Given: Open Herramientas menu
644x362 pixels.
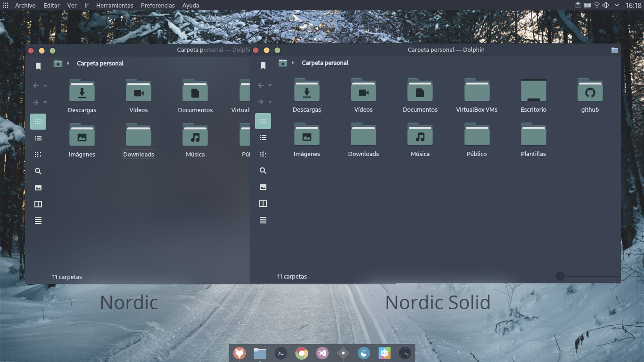Looking at the screenshot, I should pyautogui.click(x=115, y=5).
